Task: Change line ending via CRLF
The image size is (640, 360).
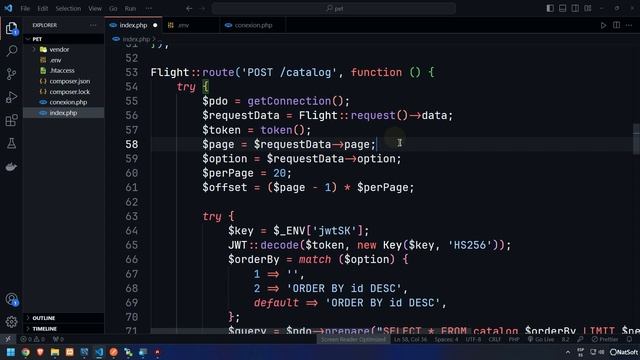Action: tap(494, 339)
